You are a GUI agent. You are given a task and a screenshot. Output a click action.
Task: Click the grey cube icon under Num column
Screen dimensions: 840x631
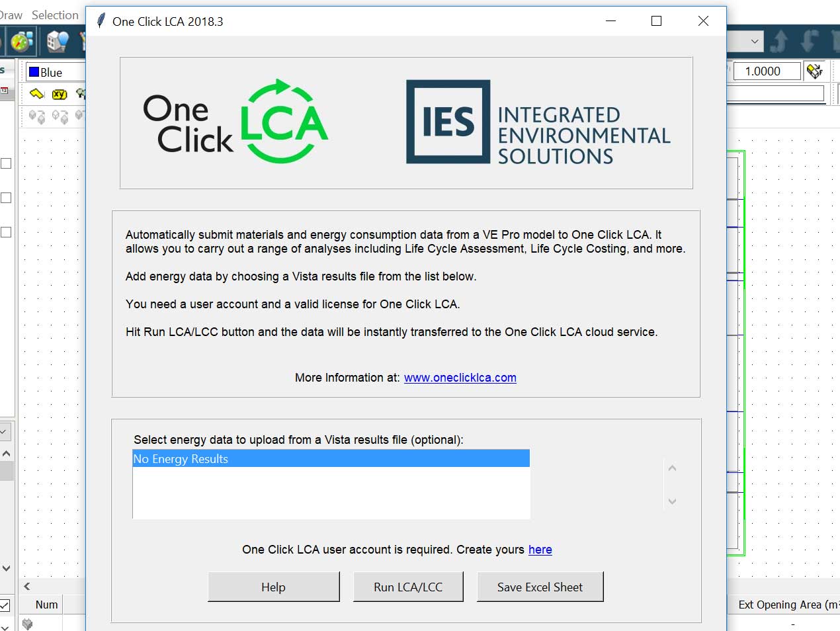(x=27, y=624)
